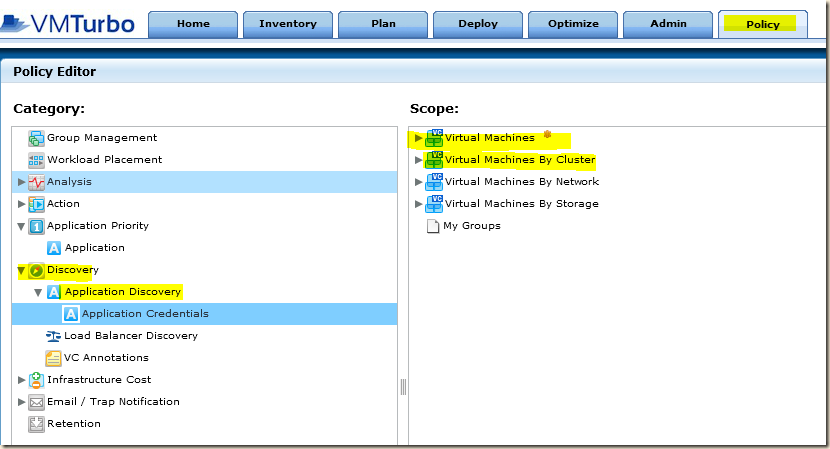Select the Analysis row label

[x=69, y=182]
